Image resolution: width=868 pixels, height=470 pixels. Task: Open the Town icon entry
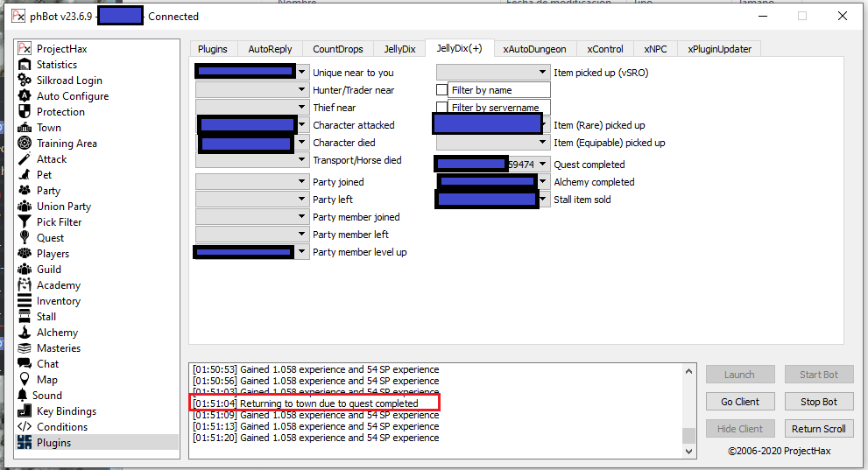(25, 128)
